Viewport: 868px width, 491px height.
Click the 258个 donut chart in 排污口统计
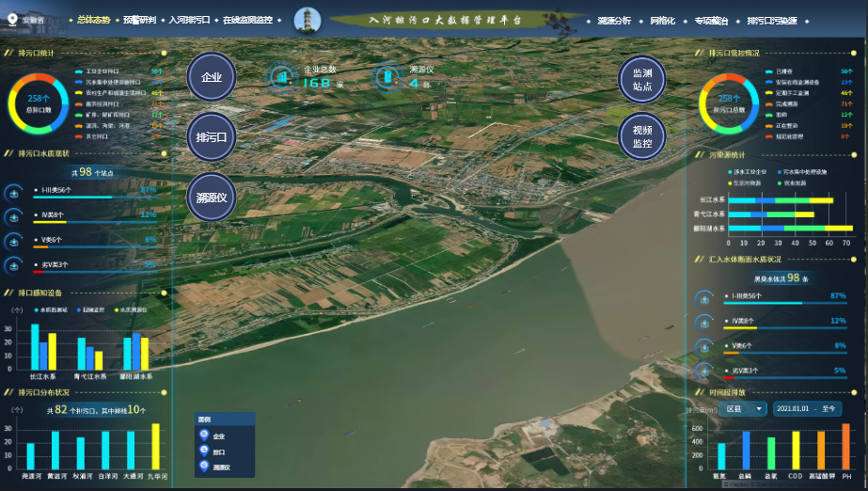tap(39, 103)
